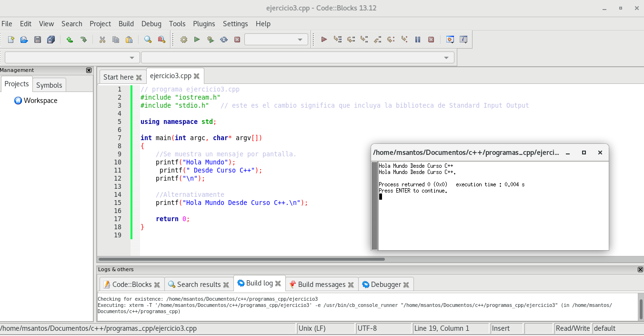Click the Rebuild icon
Image resolution: width=644 pixels, height=336 pixels.
pos(223,40)
